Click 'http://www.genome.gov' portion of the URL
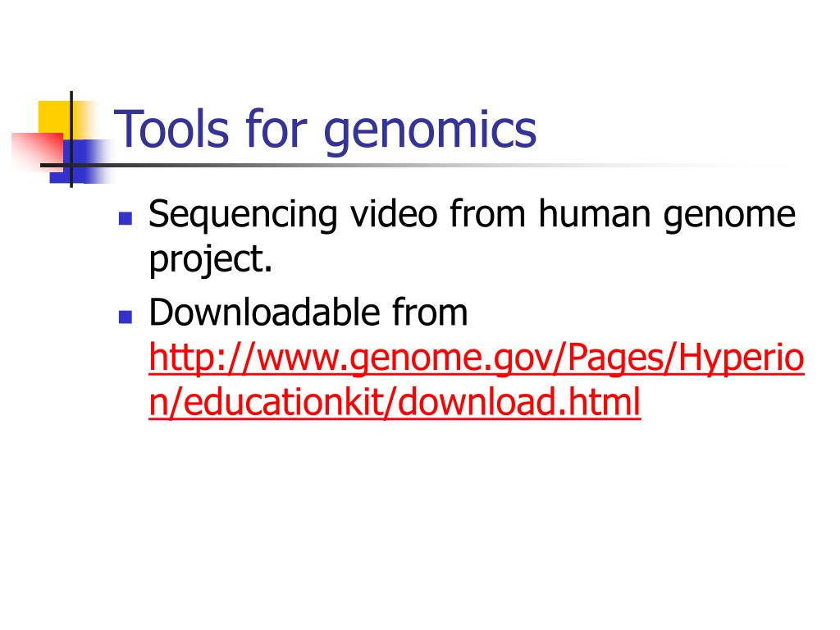 tap(354, 358)
